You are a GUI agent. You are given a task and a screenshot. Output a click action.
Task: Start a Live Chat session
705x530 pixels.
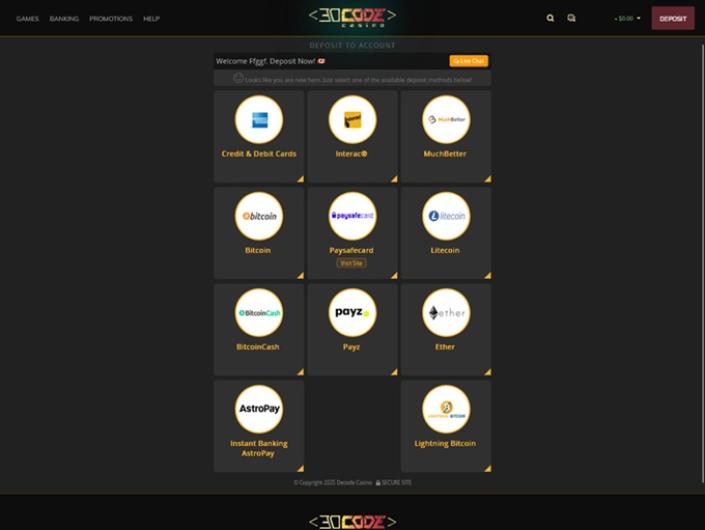[469, 61]
